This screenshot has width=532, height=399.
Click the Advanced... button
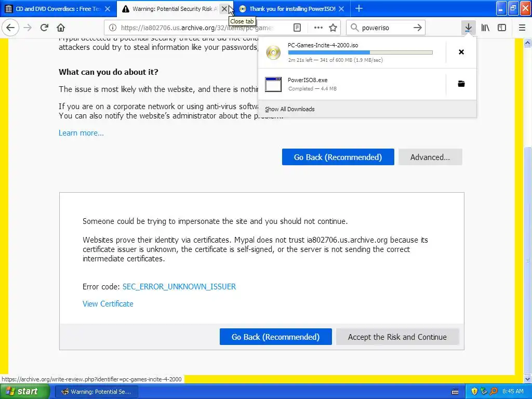pyautogui.click(x=430, y=157)
